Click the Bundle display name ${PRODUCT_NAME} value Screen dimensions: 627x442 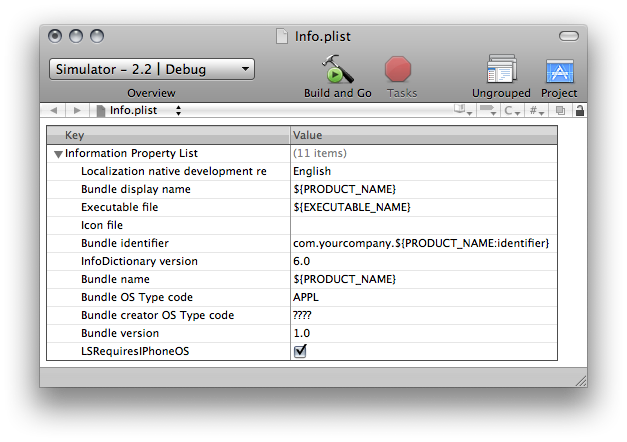coord(344,189)
